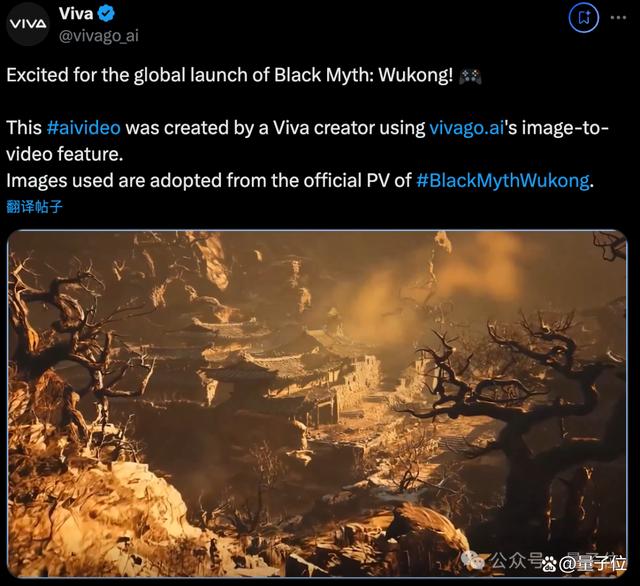
Task: Open the #BlackMythWukong hashtag
Action: point(503,180)
